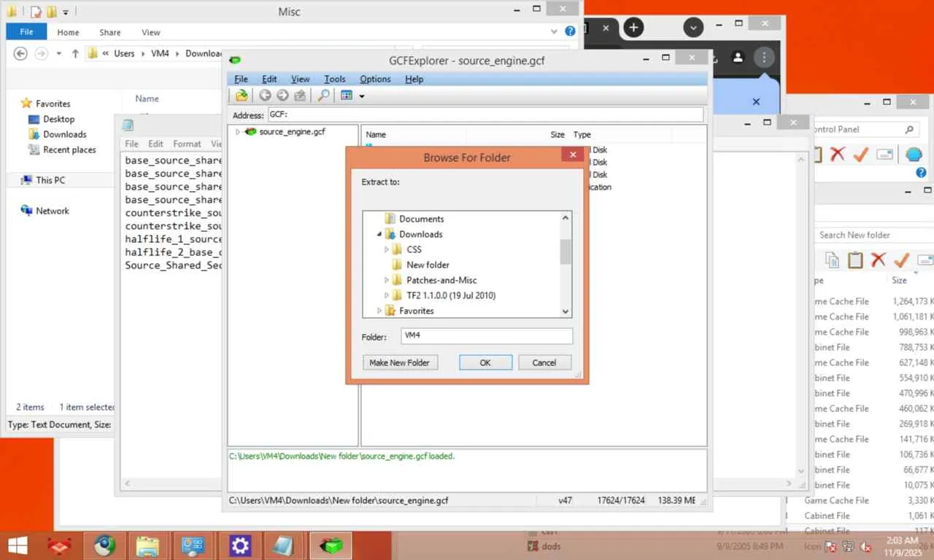
Task: Open the View menu in GCFExplorer
Action: click(300, 79)
